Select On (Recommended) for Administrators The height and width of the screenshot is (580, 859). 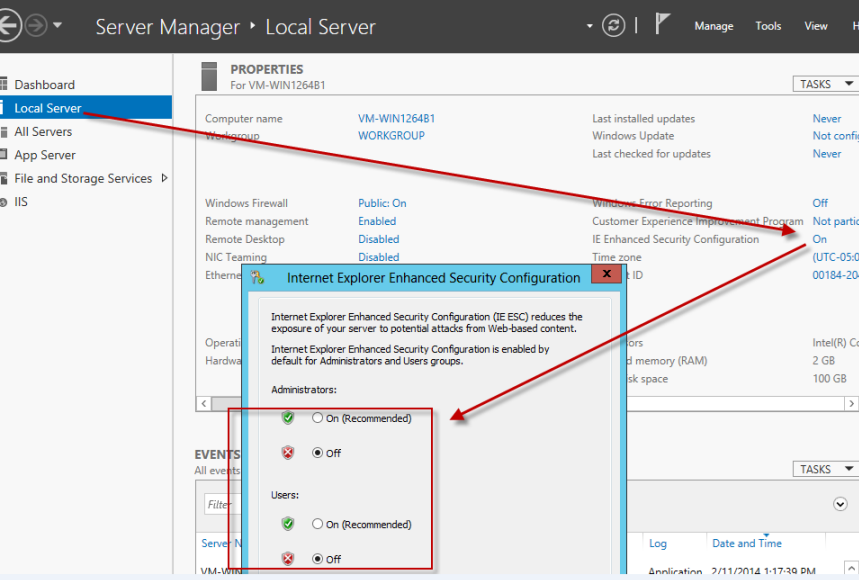[318, 418]
